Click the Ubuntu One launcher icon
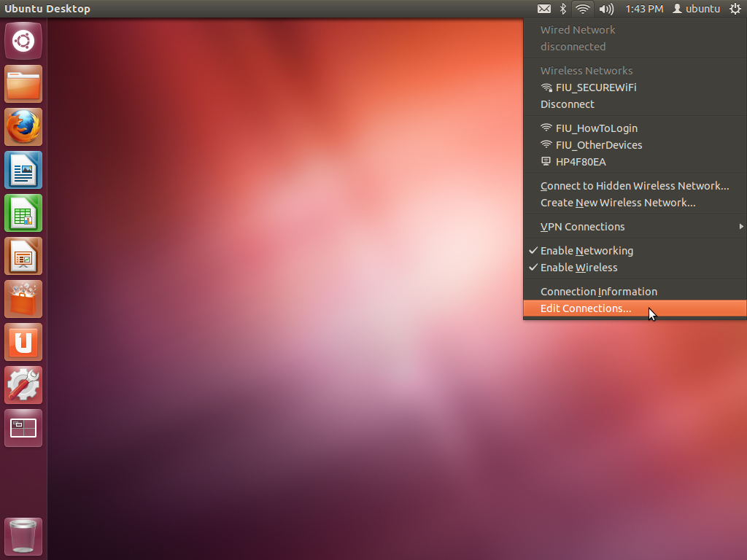This screenshot has height=560, width=747. 23,342
